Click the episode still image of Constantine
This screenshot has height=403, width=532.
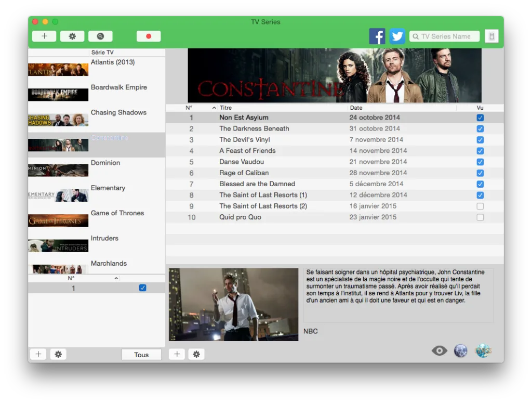pos(233,305)
